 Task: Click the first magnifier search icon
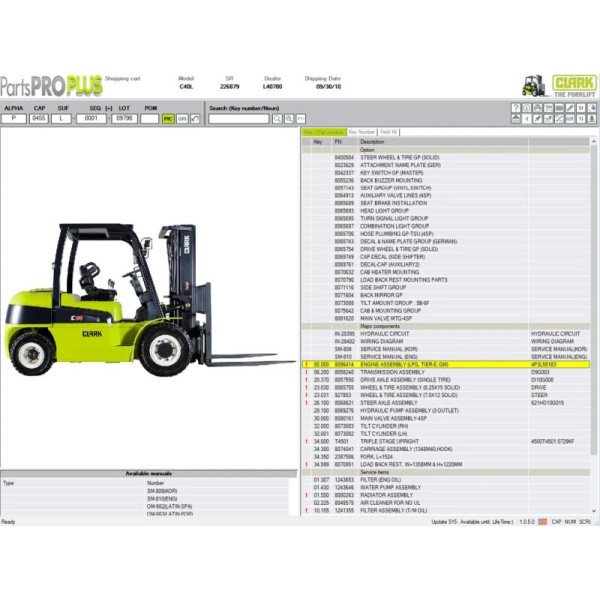tap(279, 119)
